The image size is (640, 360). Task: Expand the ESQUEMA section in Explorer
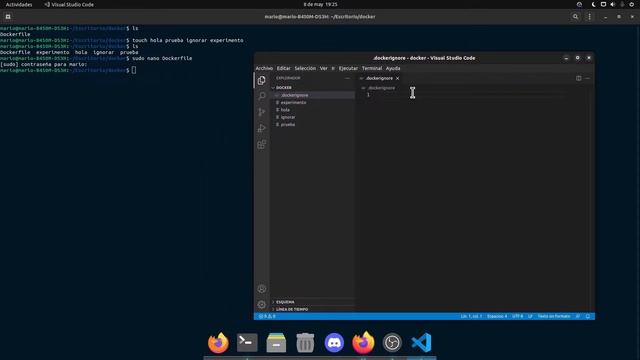(x=313, y=302)
